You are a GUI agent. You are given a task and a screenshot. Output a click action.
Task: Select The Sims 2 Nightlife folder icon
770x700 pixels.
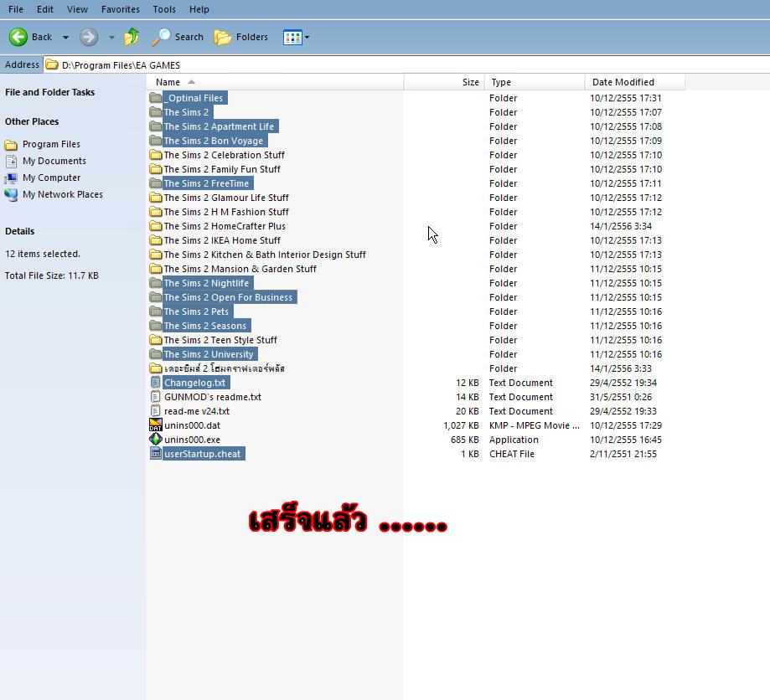tap(156, 283)
